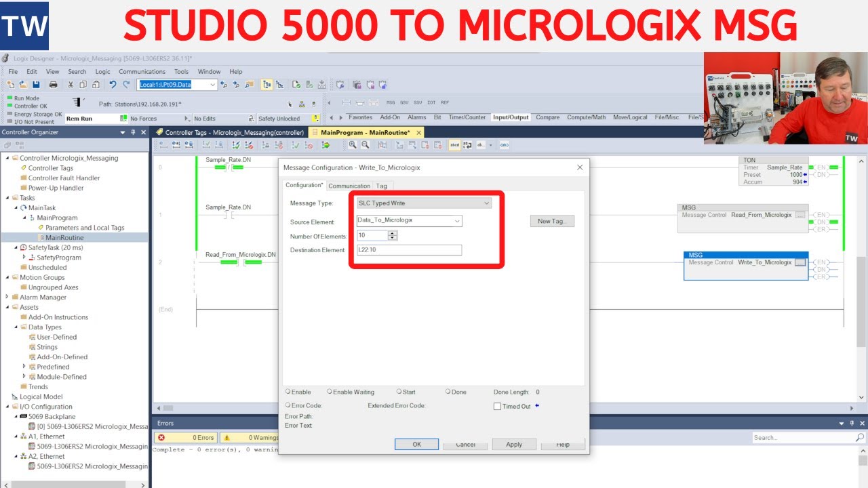Expand the SafetyProgram tree node
The width and height of the screenshot is (868, 488).
coord(24,258)
